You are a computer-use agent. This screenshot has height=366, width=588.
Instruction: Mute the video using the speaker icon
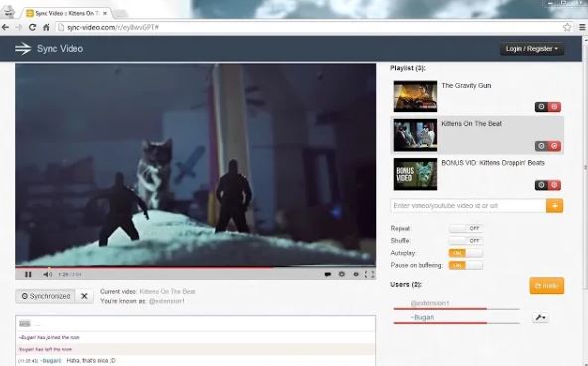[x=48, y=274]
